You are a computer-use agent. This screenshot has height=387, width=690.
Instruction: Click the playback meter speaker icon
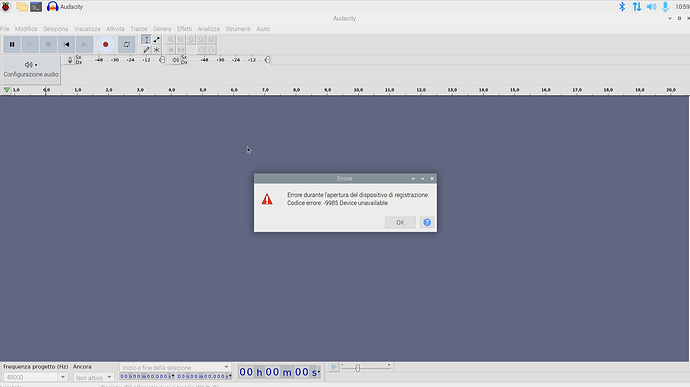[x=176, y=60]
